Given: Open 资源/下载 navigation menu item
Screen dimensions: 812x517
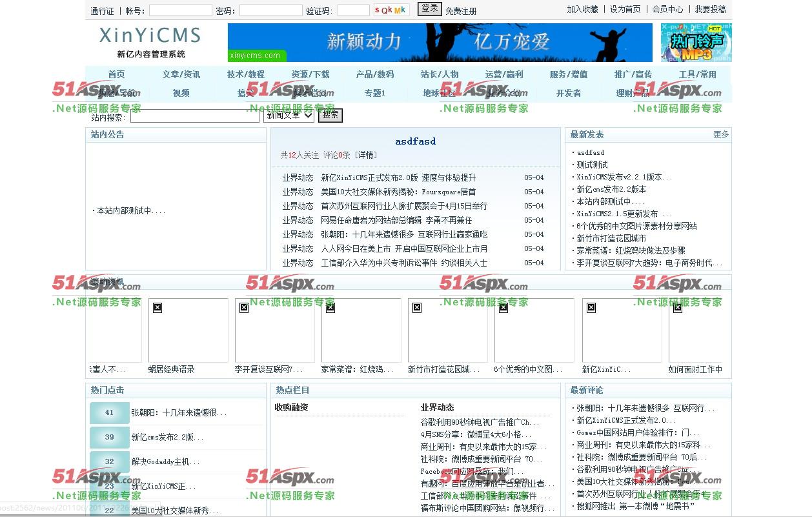Looking at the screenshot, I should tap(310, 74).
